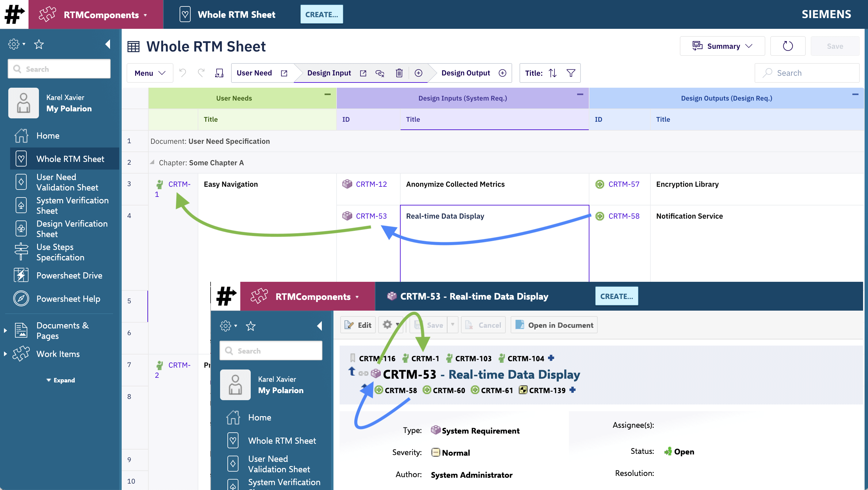Click the undo arrow icon in sheet toolbar

183,73
